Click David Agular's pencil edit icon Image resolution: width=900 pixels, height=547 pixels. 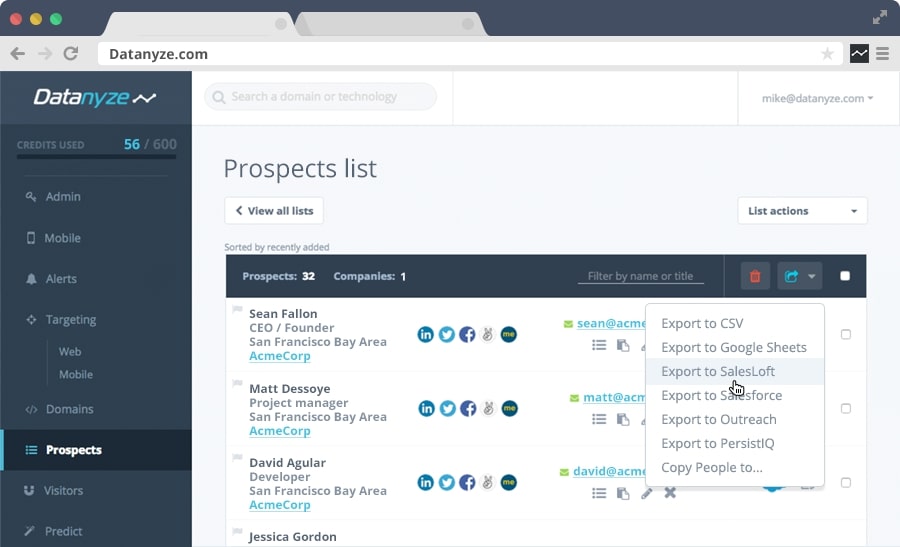click(647, 493)
